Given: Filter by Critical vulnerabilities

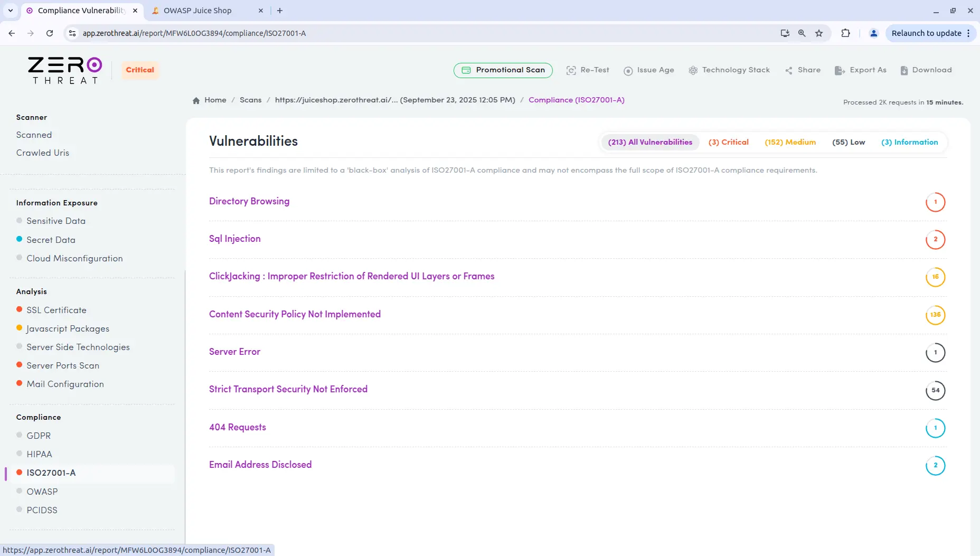Looking at the screenshot, I should pyautogui.click(x=728, y=143).
